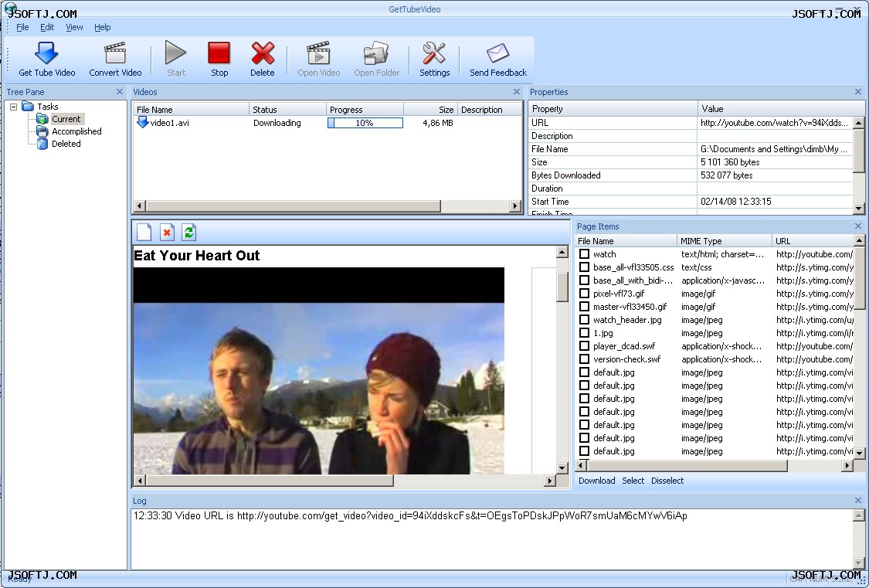
Task: Click the '5 101 360 bytes' size value
Action: [x=730, y=161]
